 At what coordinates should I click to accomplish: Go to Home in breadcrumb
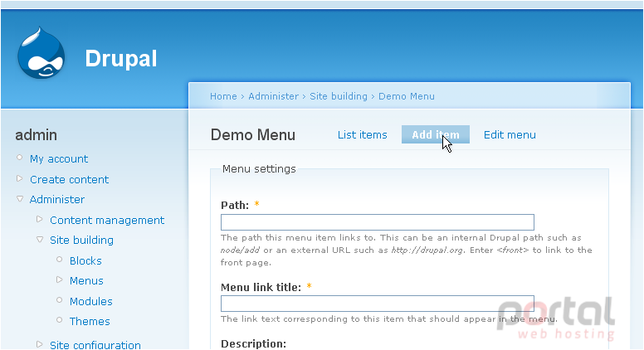pyautogui.click(x=223, y=96)
